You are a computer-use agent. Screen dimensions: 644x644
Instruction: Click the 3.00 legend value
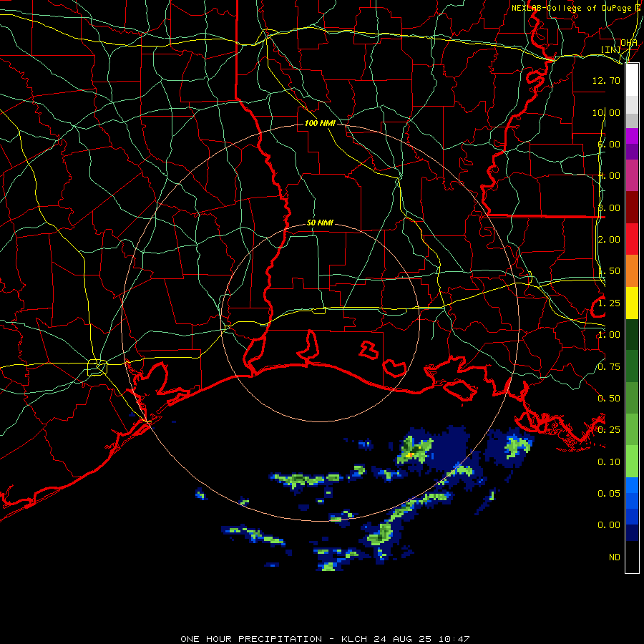pos(609,208)
